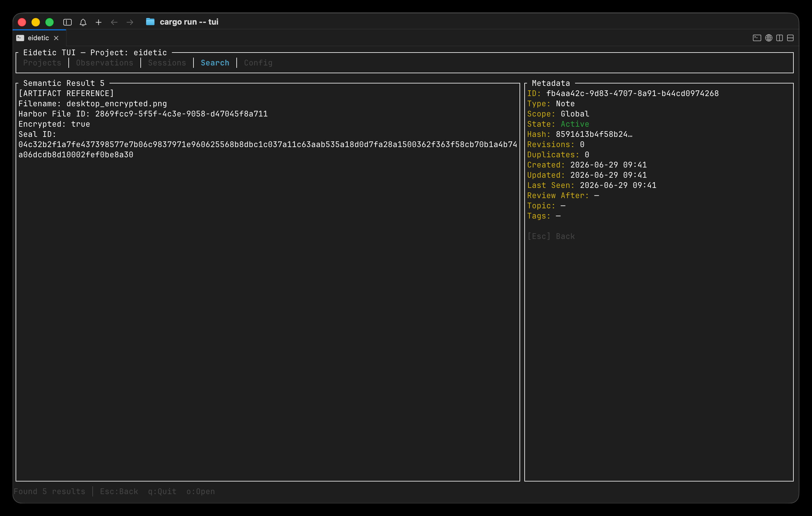Click the [Esc] Back label in Metadata

(x=551, y=236)
